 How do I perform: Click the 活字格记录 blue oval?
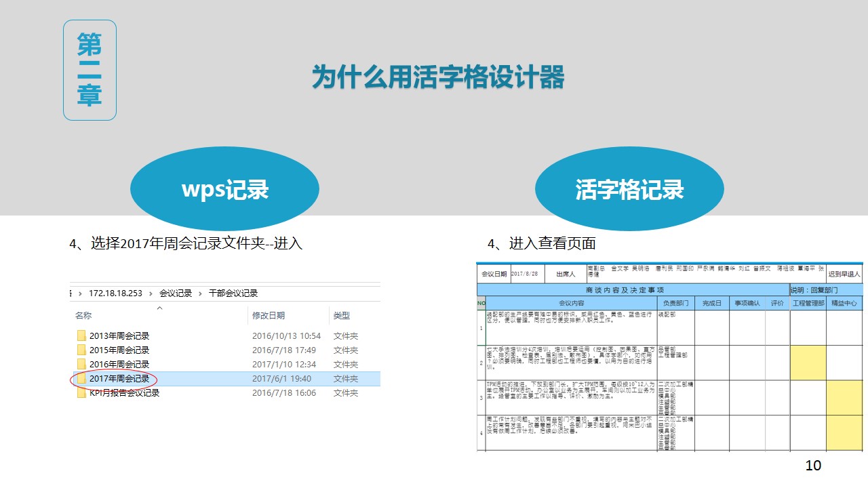point(629,189)
